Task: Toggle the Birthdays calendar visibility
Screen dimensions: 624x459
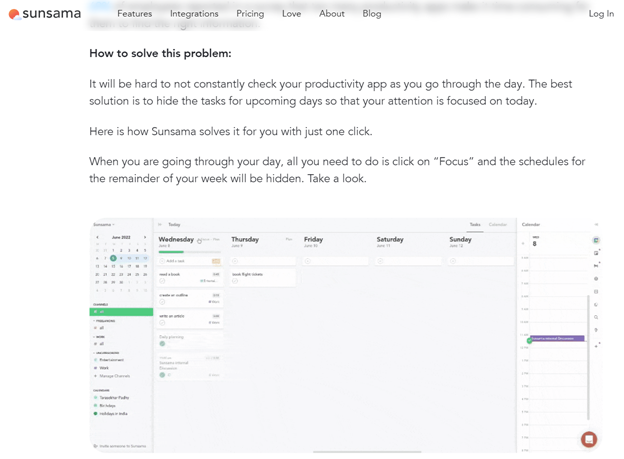Action: click(96, 405)
